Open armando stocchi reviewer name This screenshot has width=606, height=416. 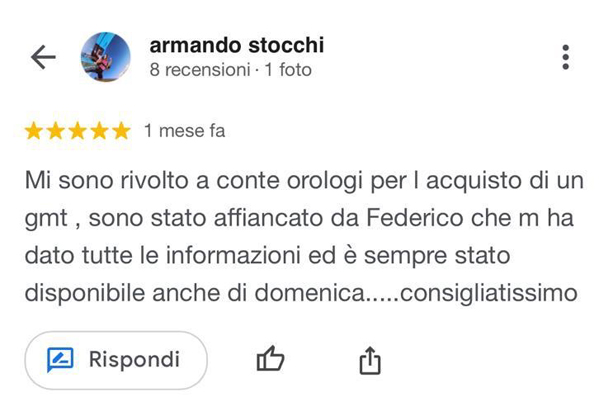(237, 45)
